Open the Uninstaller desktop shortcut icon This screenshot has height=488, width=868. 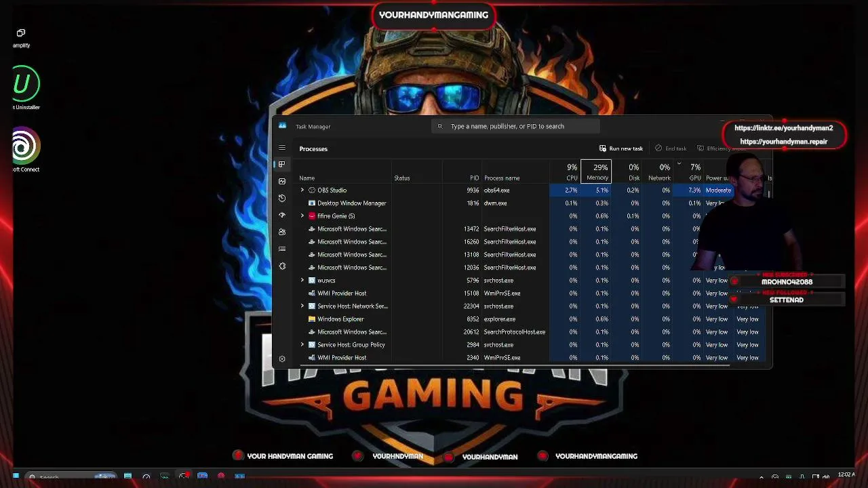(x=26, y=83)
